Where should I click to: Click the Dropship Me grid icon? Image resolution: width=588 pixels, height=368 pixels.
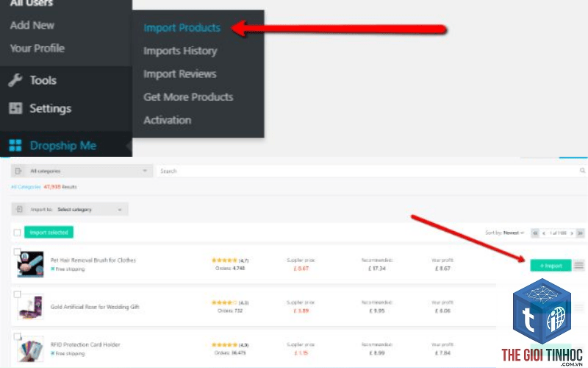point(15,145)
